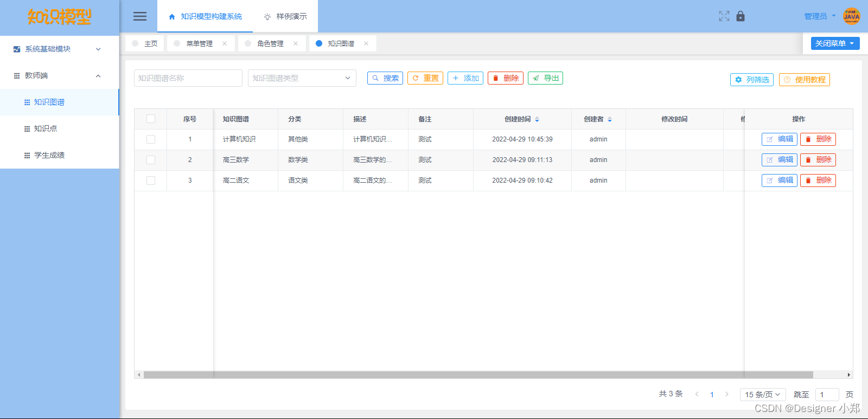Go to previous page arrow
868x419 pixels.
coord(697,394)
